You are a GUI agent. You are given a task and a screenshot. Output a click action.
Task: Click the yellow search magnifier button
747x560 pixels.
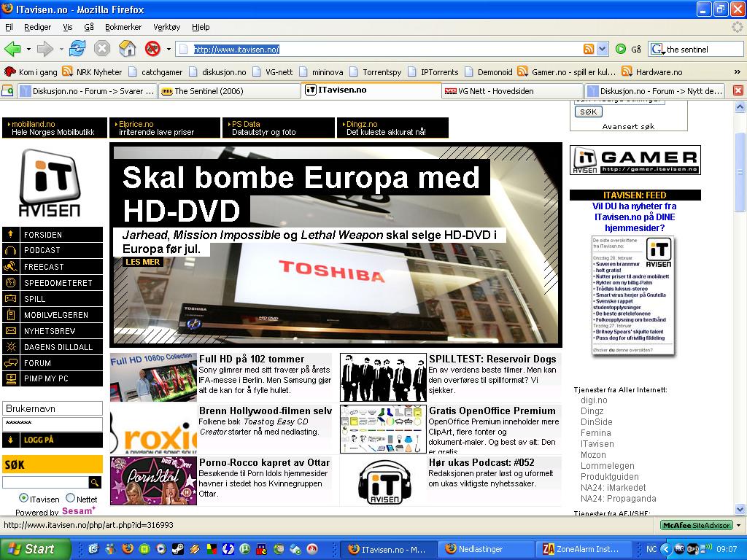click(x=96, y=483)
